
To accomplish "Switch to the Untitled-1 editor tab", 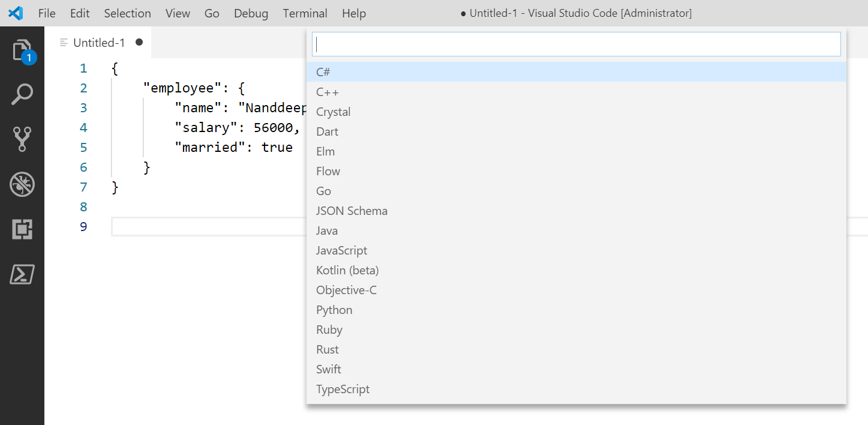I will [x=99, y=43].
